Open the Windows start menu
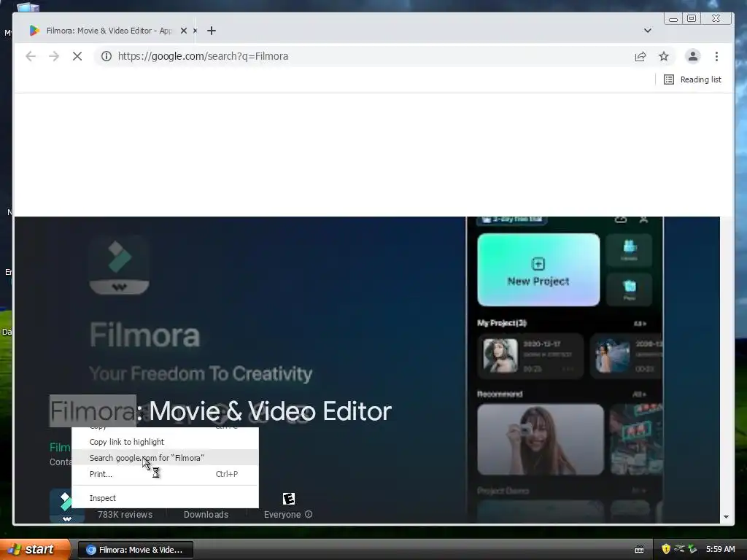Image resolution: width=747 pixels, height=560 pixels. 34,549
